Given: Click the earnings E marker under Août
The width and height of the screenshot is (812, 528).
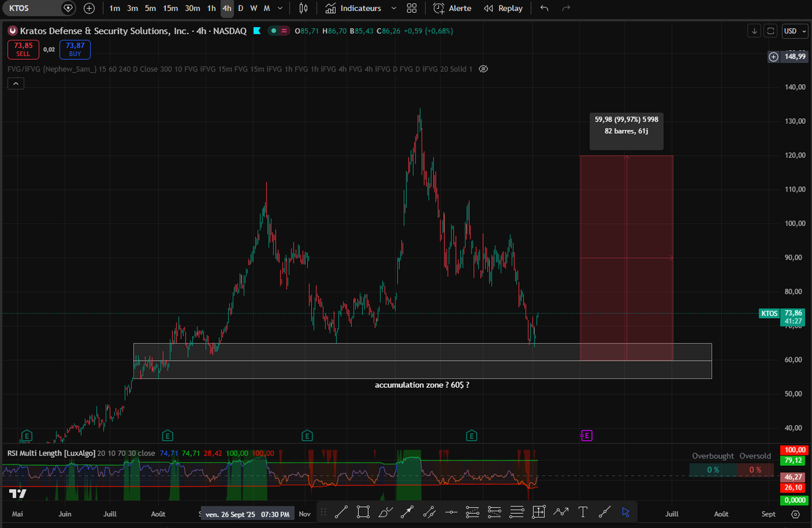Looking at the screenshot, I should (x=167, y=435).
